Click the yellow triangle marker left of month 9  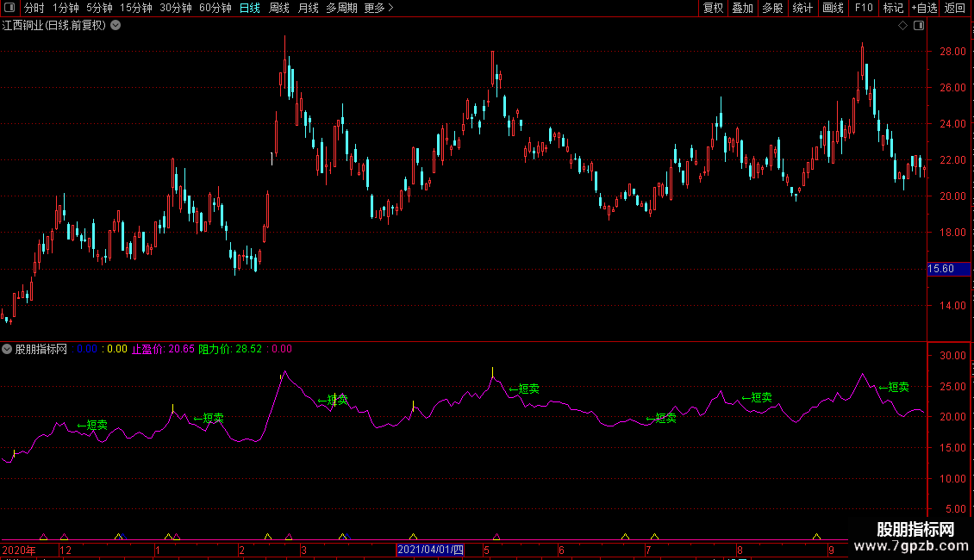click(x=816, y=537)
